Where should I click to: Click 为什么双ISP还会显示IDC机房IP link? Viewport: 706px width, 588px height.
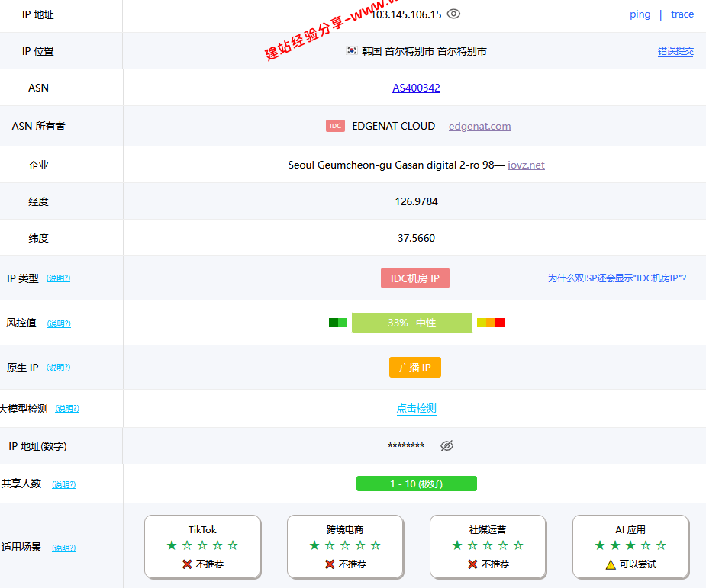tap(617, 278)
